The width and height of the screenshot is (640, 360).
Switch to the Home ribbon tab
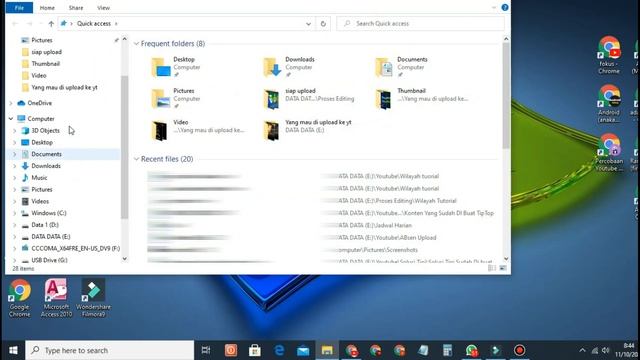pos(47,8)
